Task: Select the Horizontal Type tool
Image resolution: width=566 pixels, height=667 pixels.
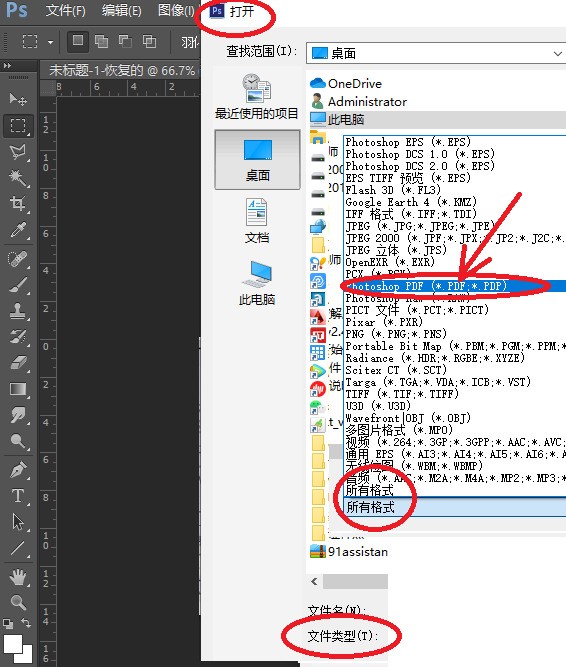Action: coord(17,496)
